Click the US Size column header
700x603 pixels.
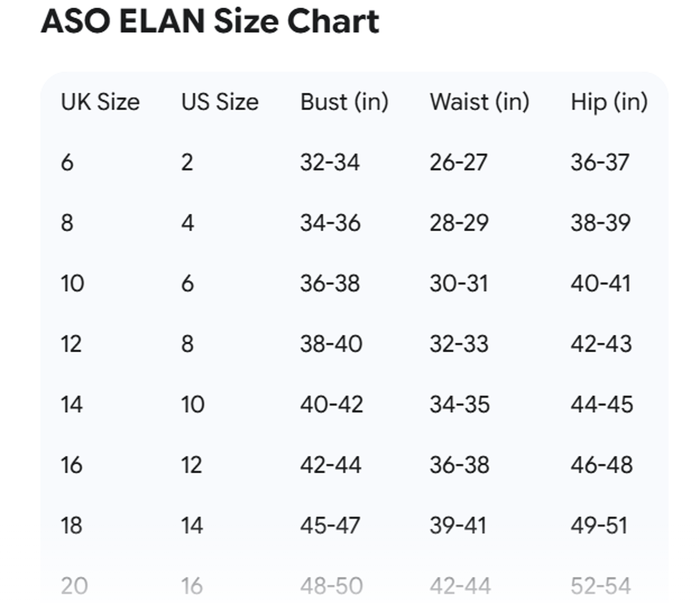220,102
